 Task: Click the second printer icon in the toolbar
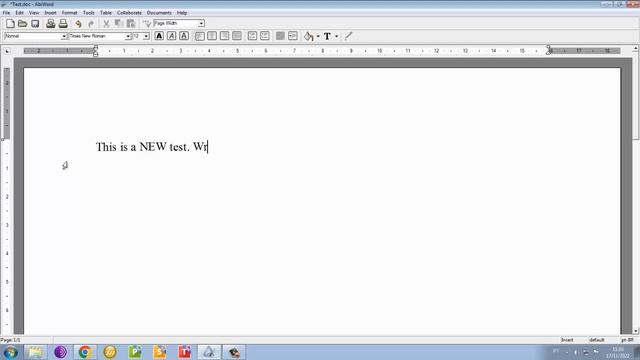coord(63,24)
